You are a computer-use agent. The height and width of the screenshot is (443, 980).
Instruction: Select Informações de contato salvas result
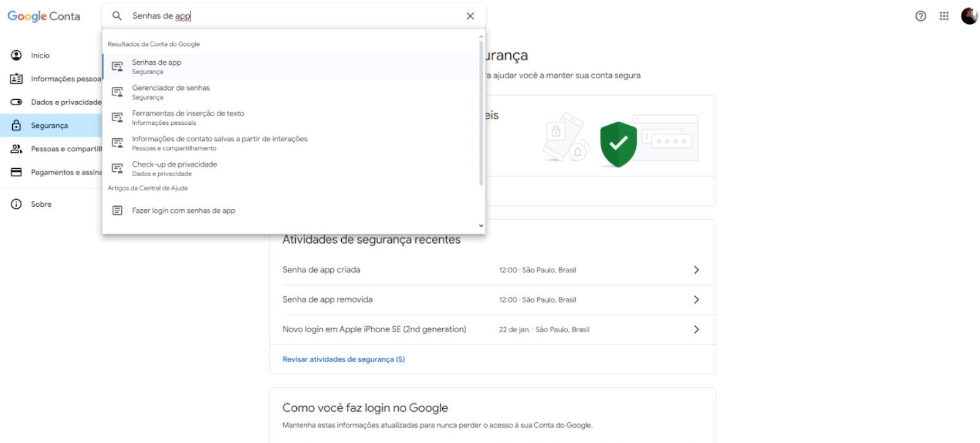pyautogui.click(x=290, y=143)
